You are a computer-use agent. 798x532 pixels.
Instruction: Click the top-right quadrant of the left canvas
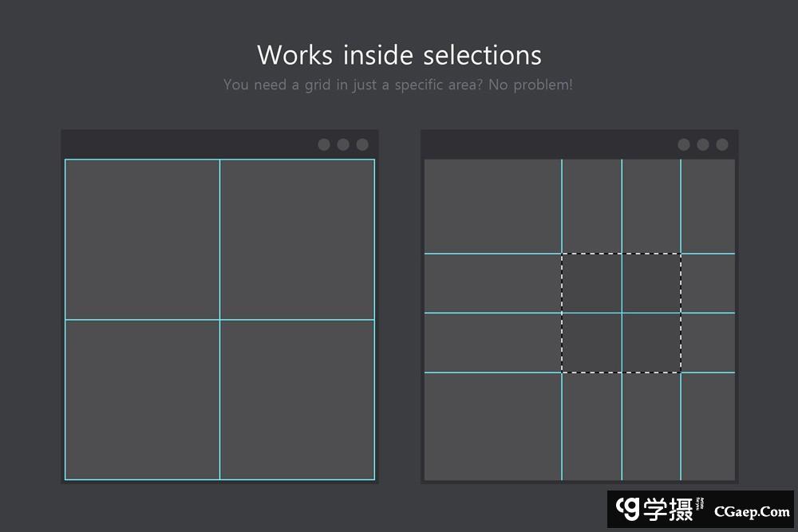[x=297, y=239]
